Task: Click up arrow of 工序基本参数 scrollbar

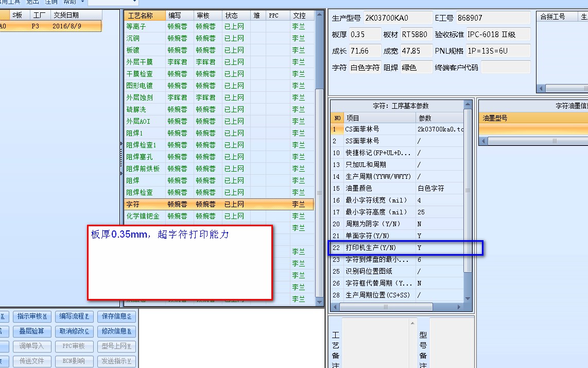Action: [468, 104]
